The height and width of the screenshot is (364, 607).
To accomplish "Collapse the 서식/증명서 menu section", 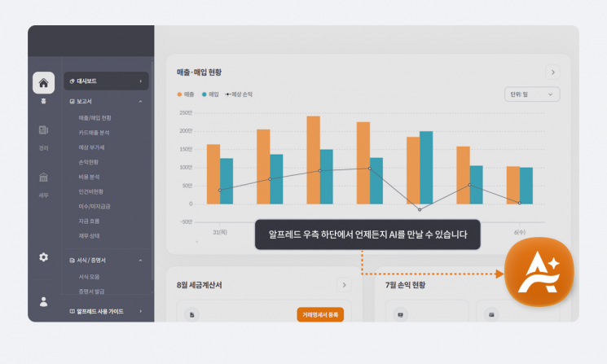I will [140, 261].
